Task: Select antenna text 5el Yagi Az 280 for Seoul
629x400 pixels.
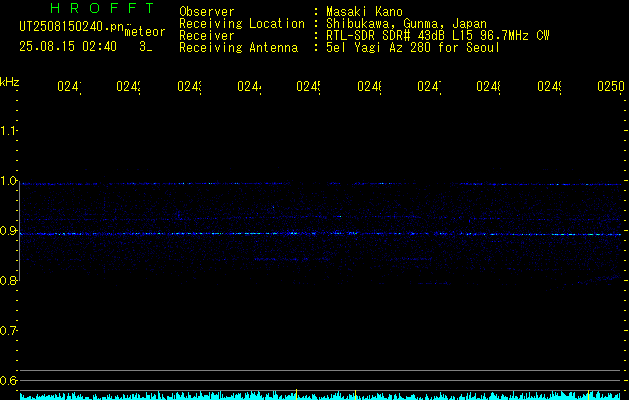Action: 413,48
